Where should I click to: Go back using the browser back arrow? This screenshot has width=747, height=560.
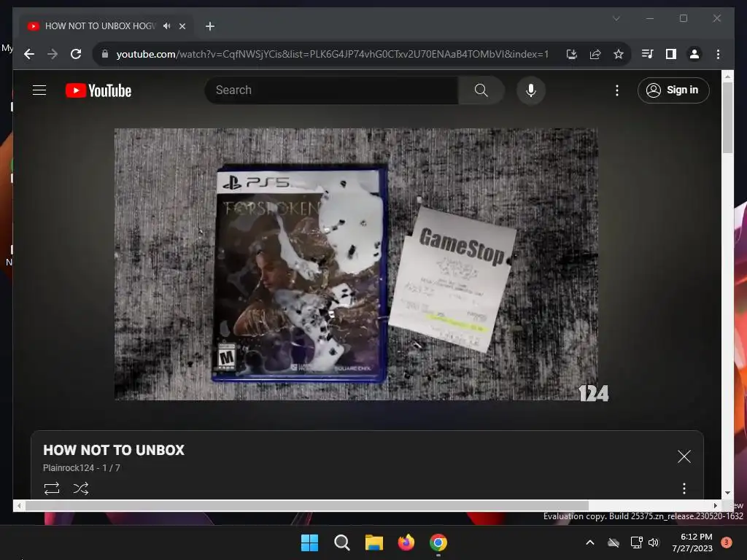[29, 54]
